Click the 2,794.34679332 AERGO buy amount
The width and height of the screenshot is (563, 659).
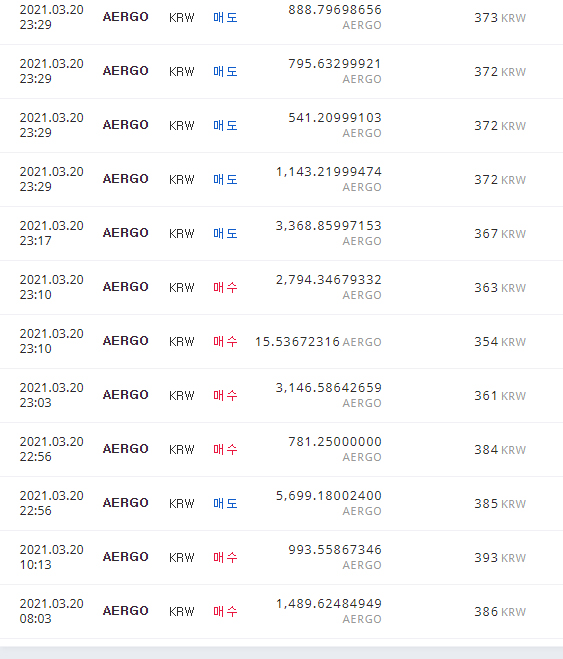click(329, 287)
